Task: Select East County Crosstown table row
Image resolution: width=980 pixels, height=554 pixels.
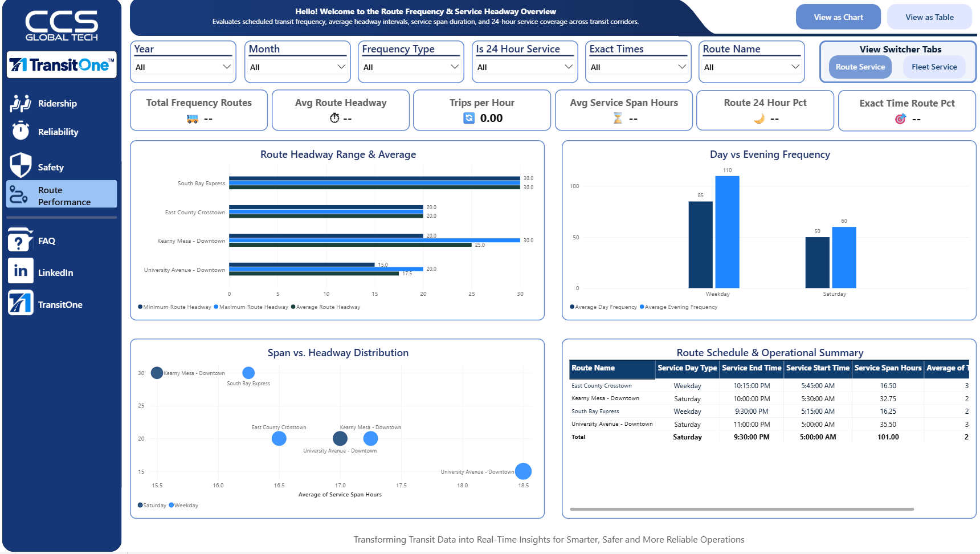Action: point(769,386)
